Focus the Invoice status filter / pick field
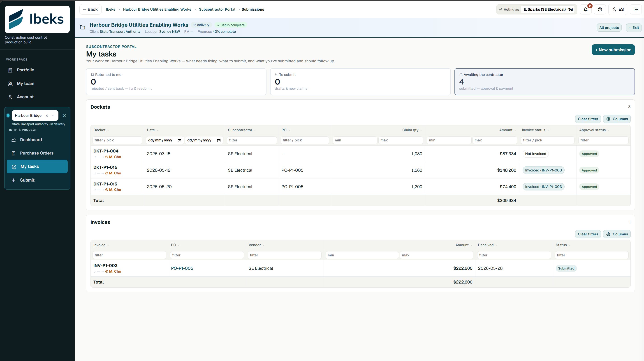644x361 pixels. point(547,140)
